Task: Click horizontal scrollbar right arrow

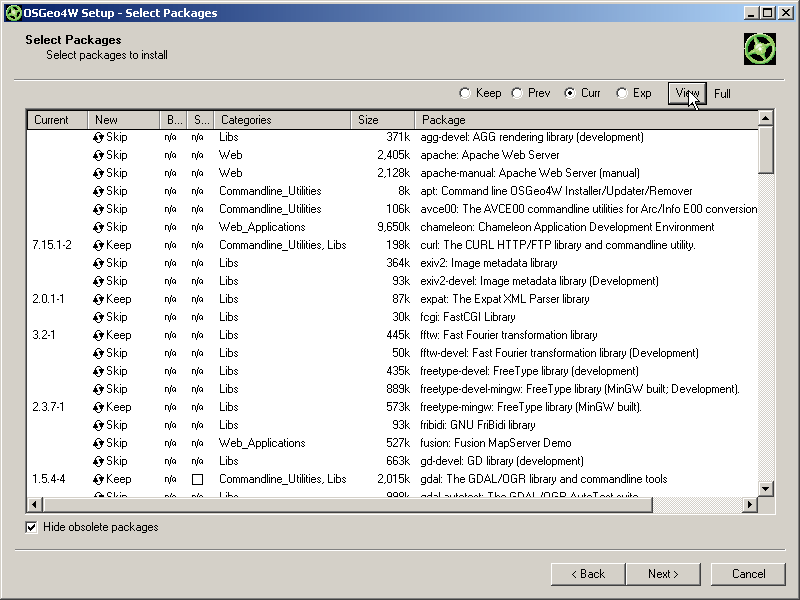Action: (x=749, y=505)
